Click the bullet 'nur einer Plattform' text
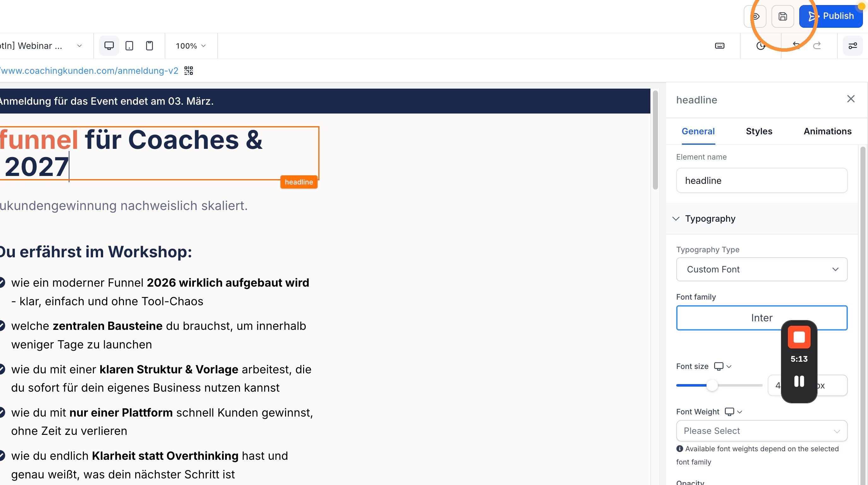This screenshot has width=868, height=485. tap(121, 412)
